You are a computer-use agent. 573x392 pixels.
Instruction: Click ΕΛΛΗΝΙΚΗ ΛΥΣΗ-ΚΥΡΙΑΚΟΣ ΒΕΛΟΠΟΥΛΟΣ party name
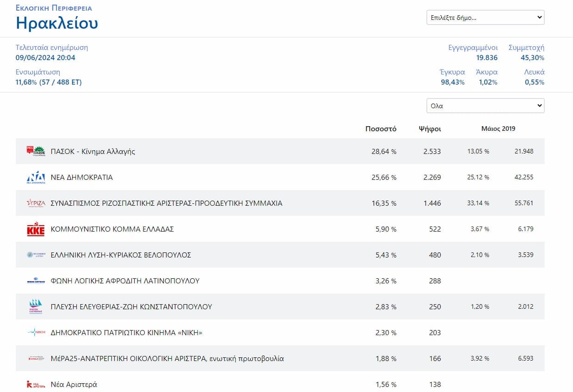[x=121, y=255]
